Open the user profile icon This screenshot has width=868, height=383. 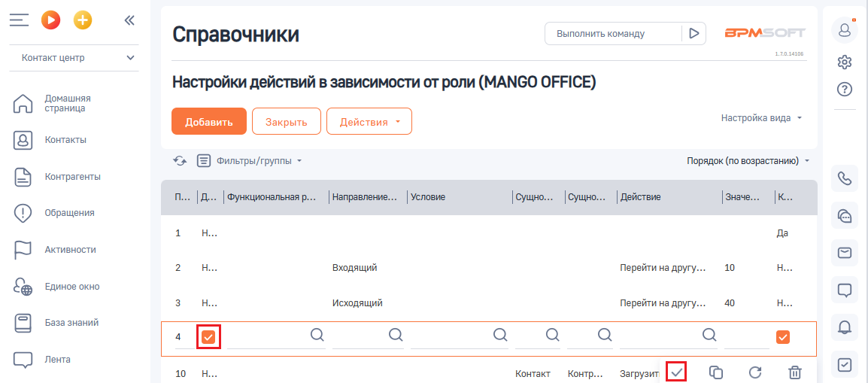tap(845, 29)
